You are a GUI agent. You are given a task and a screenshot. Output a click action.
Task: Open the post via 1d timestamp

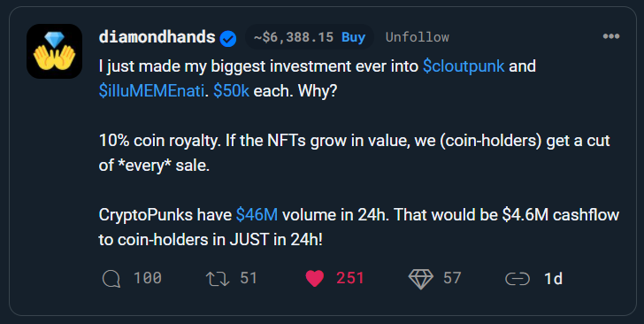(553, 279)
